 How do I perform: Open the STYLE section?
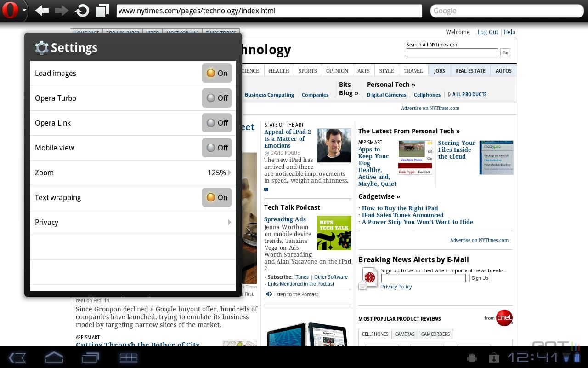tap(387, 71)
